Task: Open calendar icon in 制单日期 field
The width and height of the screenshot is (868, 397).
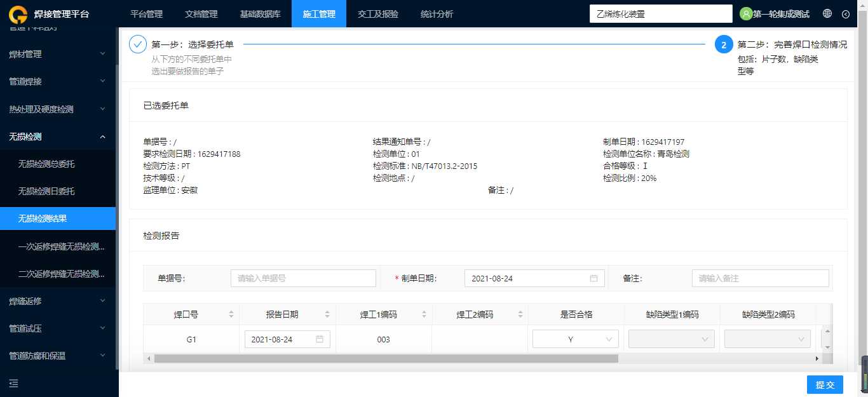Action: [x=593, y=278]
